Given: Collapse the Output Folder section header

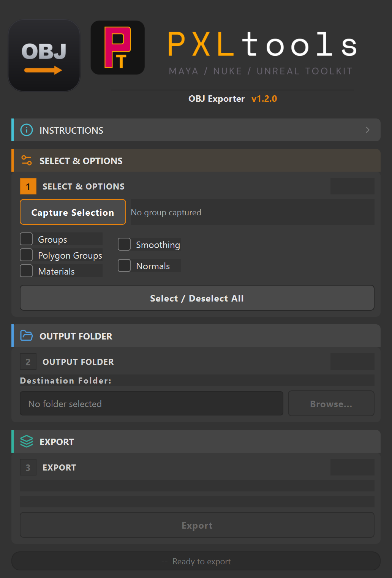Looking at the screenshot, I should [196, 336].
